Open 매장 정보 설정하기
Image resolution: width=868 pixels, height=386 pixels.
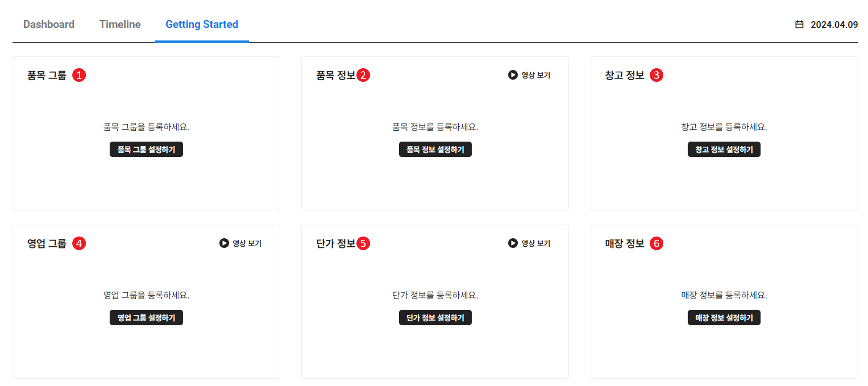724,317
